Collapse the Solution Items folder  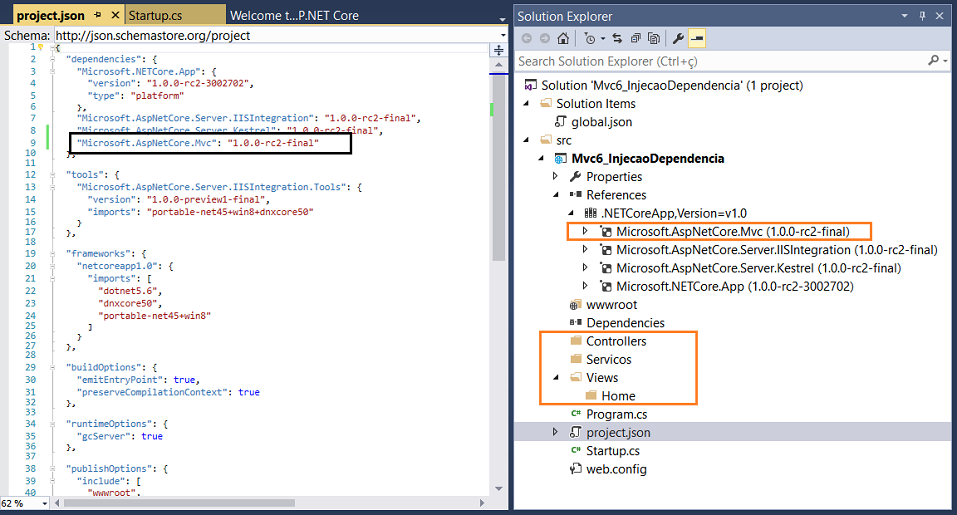coord(527,103)
